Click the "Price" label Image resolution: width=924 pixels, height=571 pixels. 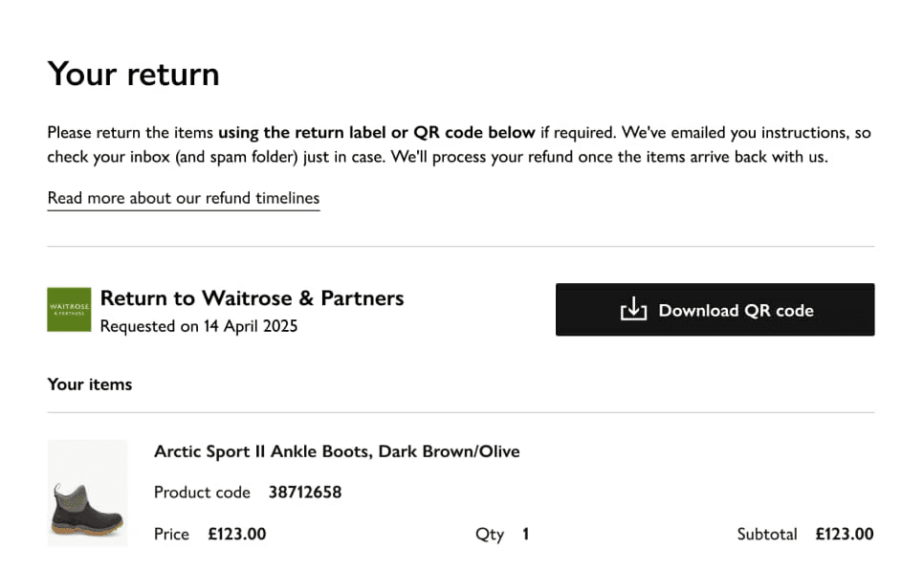pyautogui.click(x=171, y=534)
